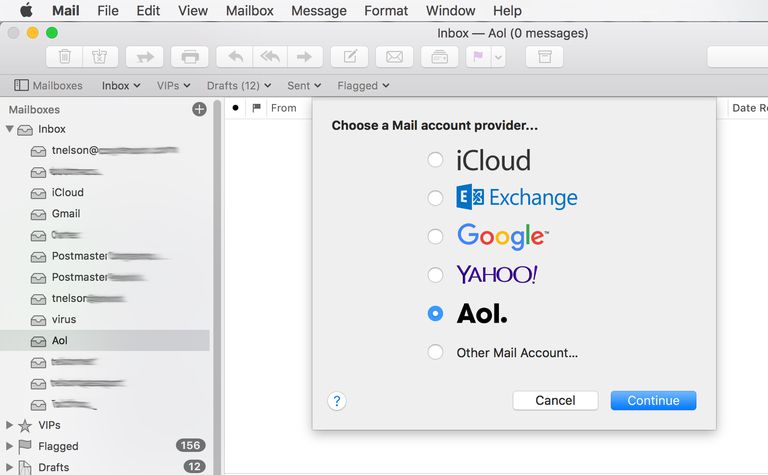Open the Apple menu
Image resolution: width=768 pixels, height=475 pixels.
click(x=26, y=10)
